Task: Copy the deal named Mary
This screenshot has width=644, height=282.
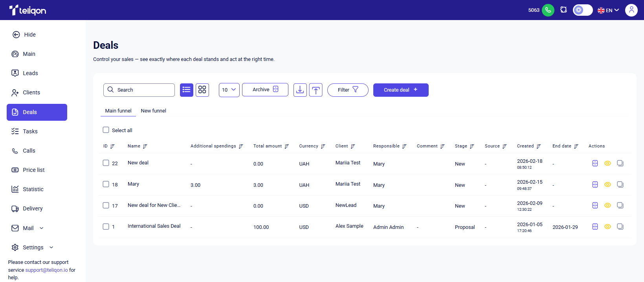Action: [x=620, y=184]
